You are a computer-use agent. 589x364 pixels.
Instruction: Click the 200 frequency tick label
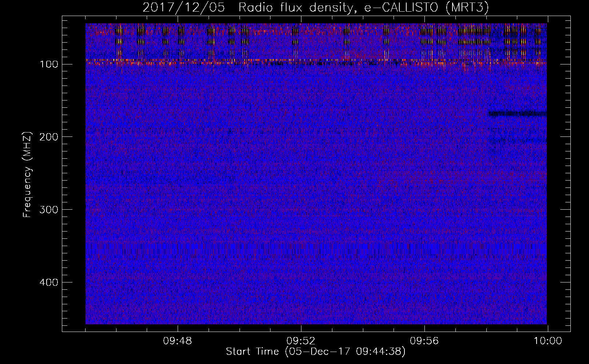click(49, 137)
